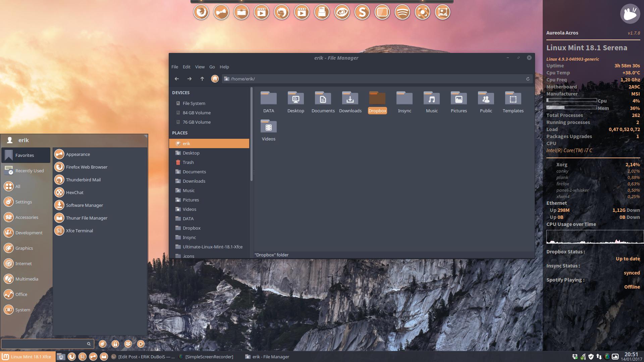644x362 pixels.
Task: Open the View menu
Action: click(200, 67)
